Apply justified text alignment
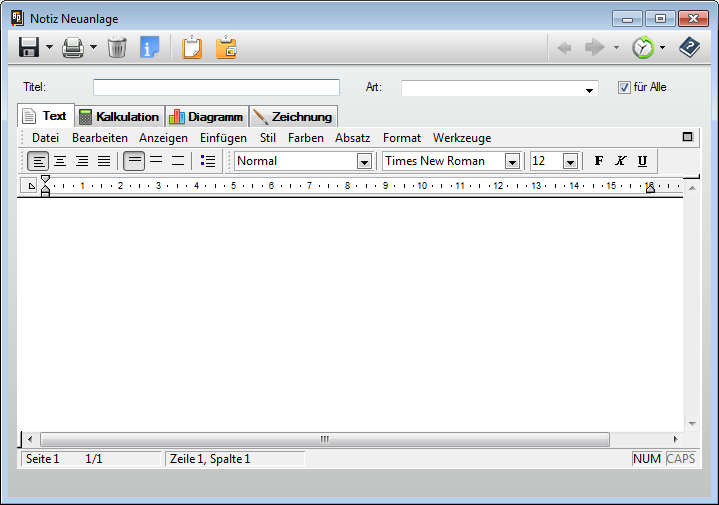Screen dimensions: 719x505 (x=104, y=161)
